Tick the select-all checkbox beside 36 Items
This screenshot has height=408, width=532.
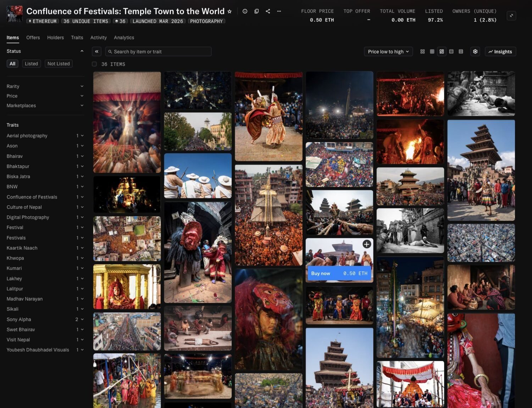94,64
